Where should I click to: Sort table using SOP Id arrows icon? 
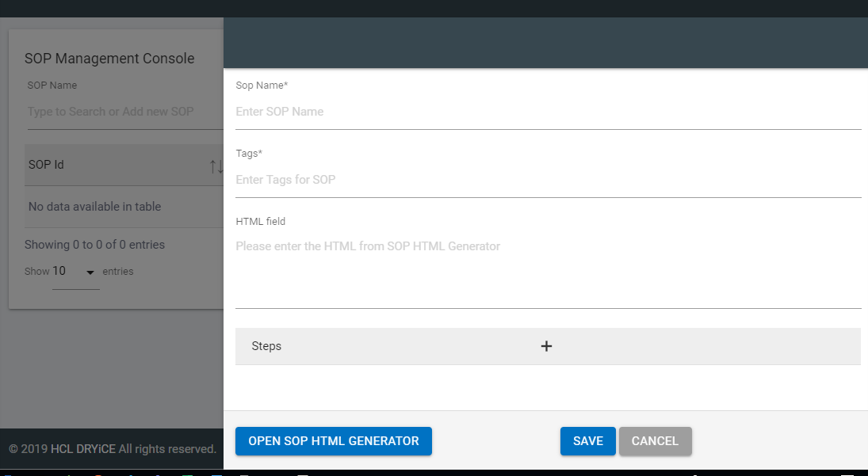coord(216,166)
